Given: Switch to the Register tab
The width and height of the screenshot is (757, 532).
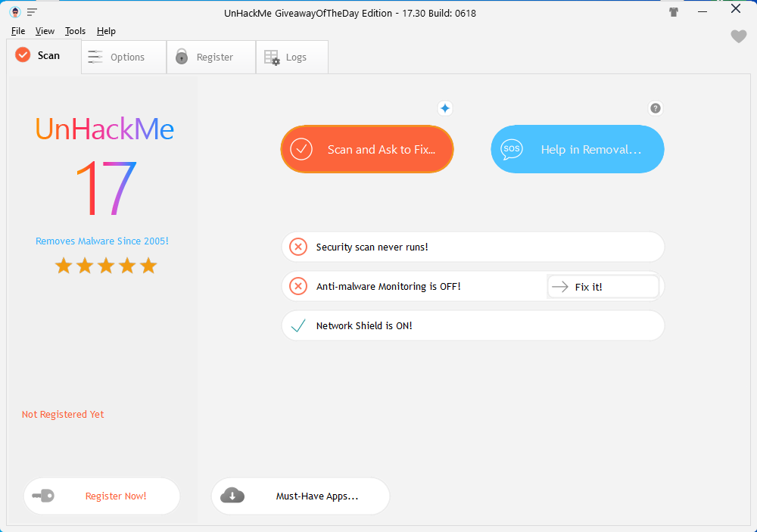Looking at the screenshot, I should click(211, 57).
